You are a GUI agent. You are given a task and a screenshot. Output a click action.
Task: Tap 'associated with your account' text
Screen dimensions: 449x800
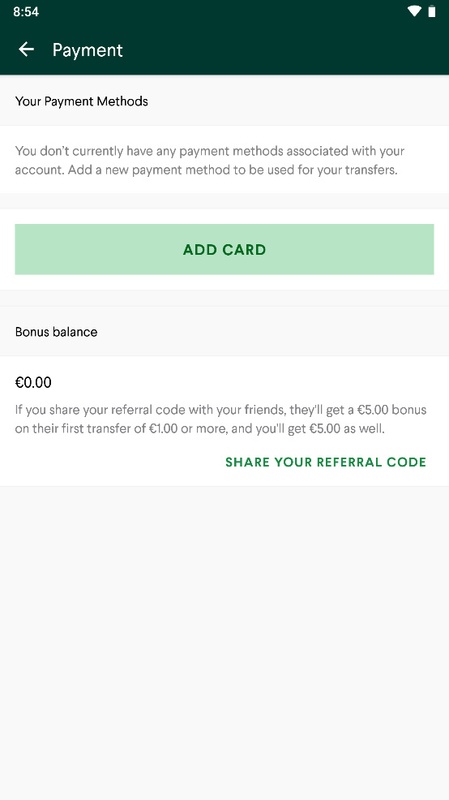tap(210, 160)
